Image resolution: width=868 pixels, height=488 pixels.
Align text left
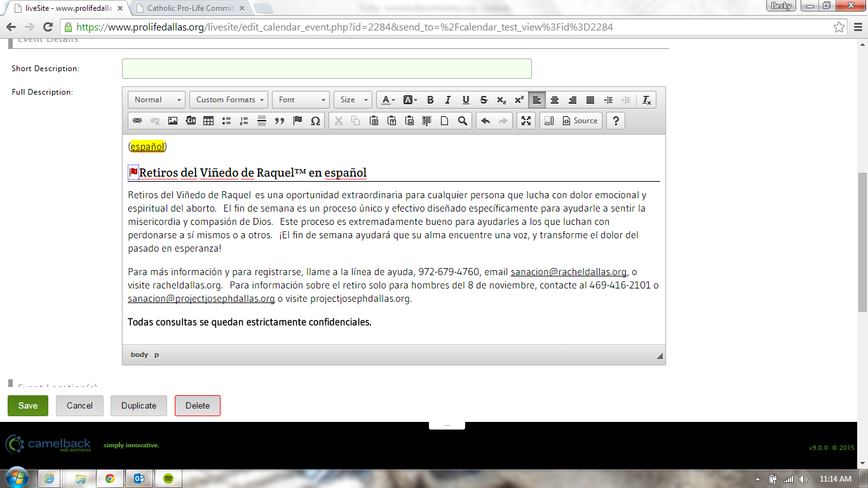click(x=537, y=100)
